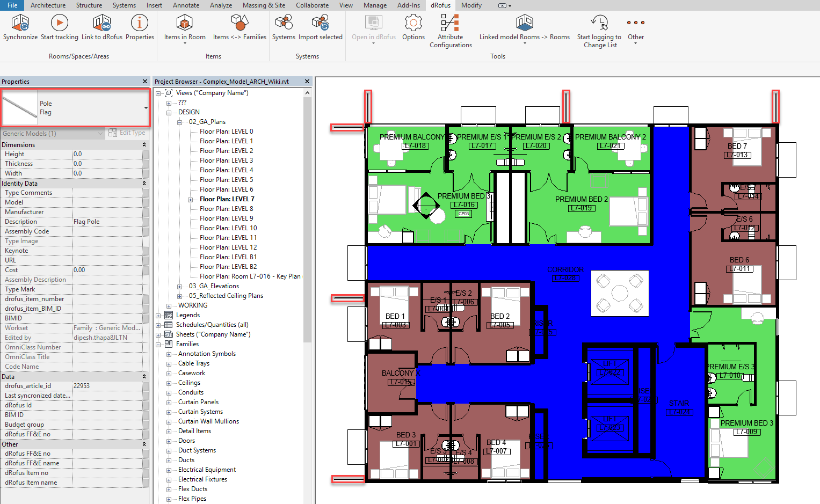
Task: Click Start logging to Change List
Action: [x=599, y=24]
